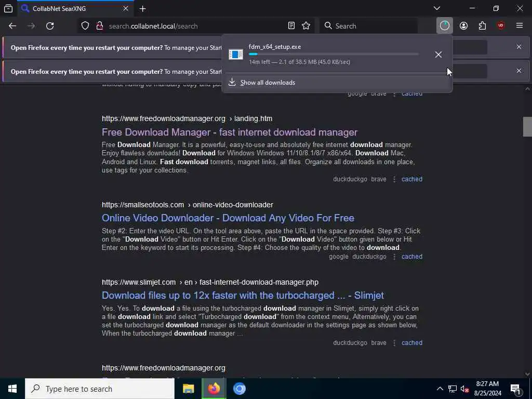Click the fdm_x64_setup.exe file icon
This screenshot has width=532, height=399.
[x=236, y=54]
